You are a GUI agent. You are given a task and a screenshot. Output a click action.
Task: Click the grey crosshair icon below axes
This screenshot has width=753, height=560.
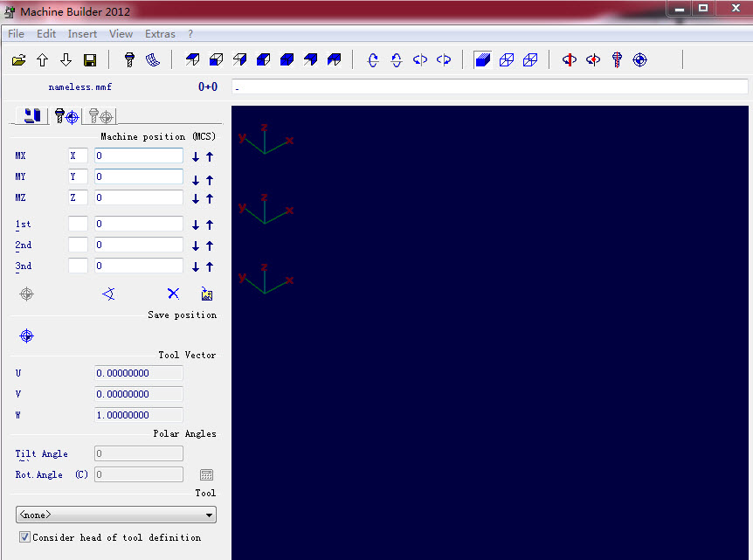coord(26,294)
